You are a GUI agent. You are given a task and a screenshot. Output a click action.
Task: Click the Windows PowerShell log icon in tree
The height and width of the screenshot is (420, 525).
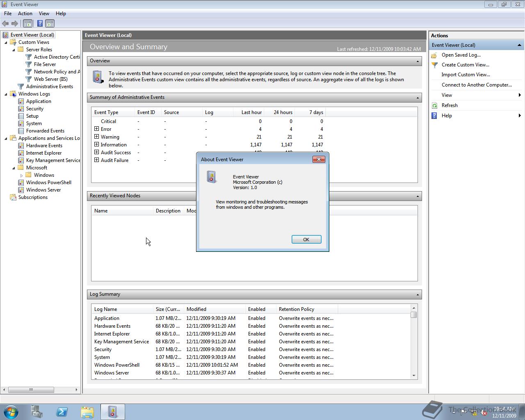(x=21, y=183)
